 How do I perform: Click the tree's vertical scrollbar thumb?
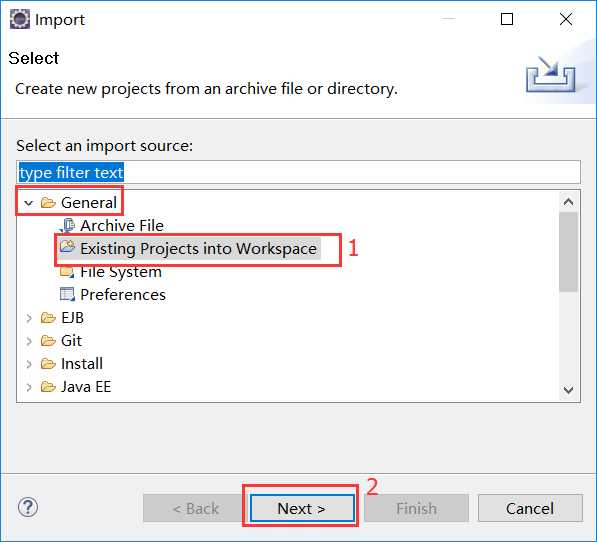coord(568,252)
